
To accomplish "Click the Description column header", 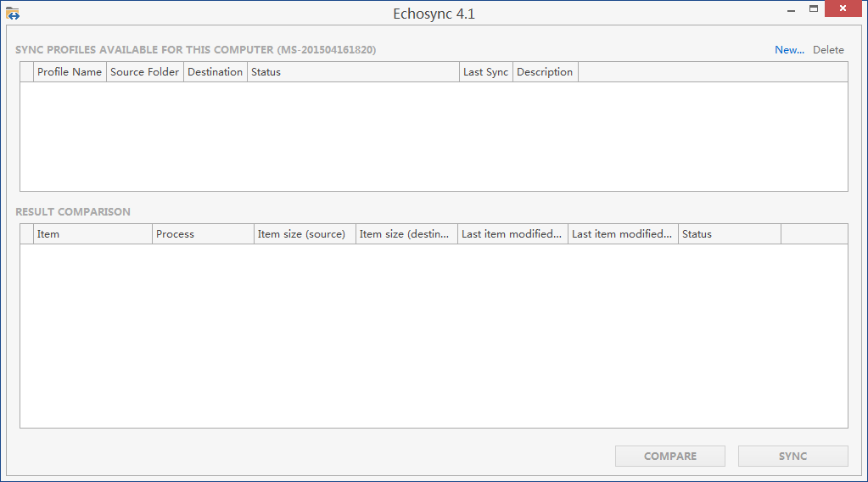I will click(545, 72).
